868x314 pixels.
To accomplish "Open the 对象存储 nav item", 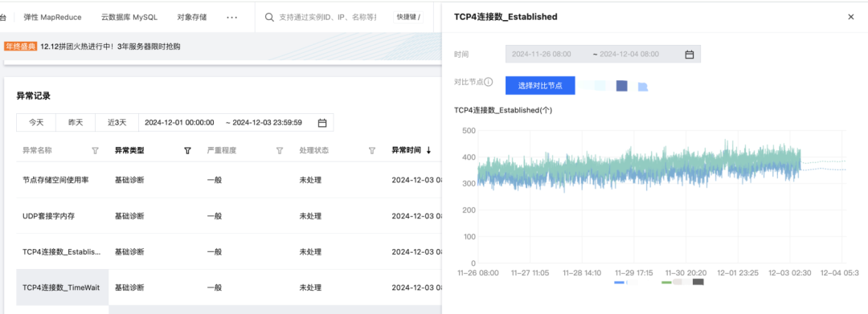I will [191, 17].
